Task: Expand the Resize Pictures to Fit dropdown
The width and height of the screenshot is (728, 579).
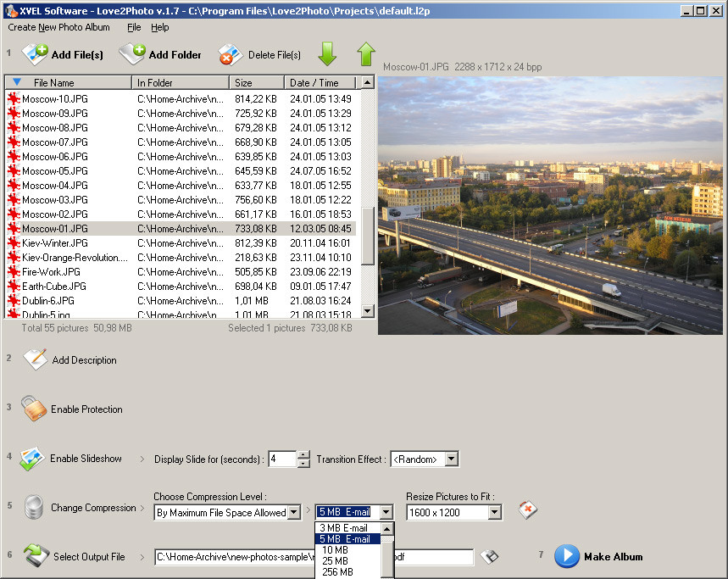Action: pyautogui.click(x=494, y=512)
